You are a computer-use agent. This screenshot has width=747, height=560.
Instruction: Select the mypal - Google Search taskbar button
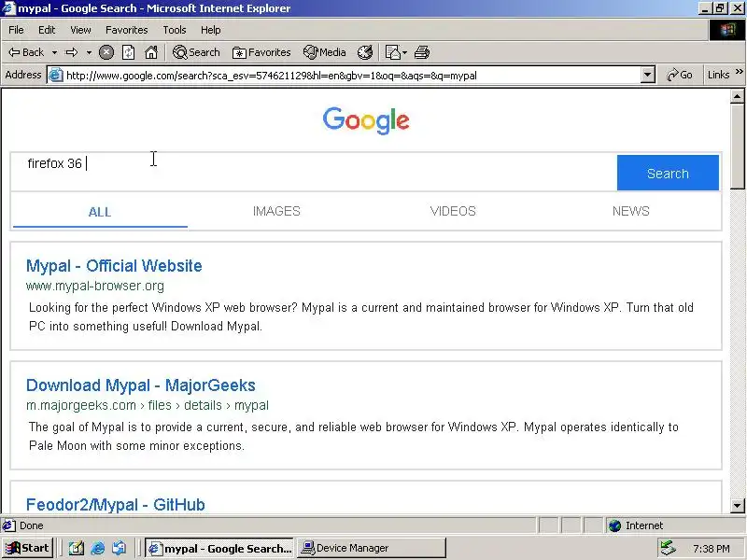[219, 548]
